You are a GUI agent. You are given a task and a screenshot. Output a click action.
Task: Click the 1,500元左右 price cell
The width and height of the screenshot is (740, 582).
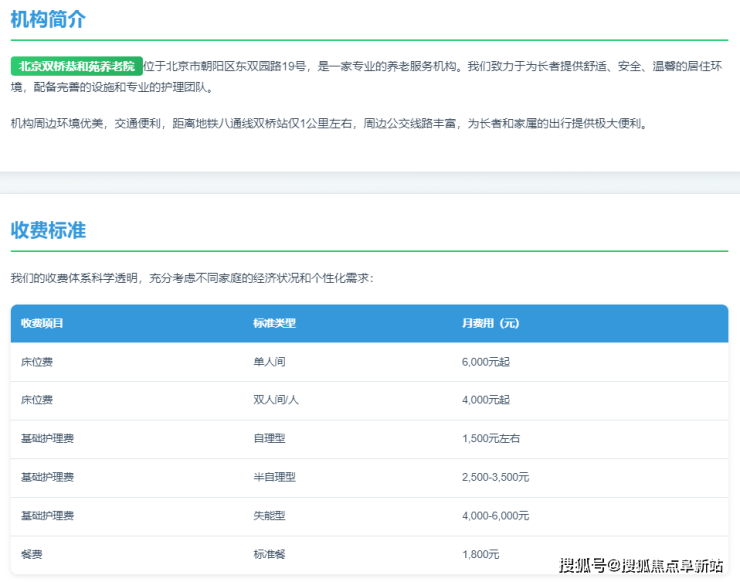point(491,438)
